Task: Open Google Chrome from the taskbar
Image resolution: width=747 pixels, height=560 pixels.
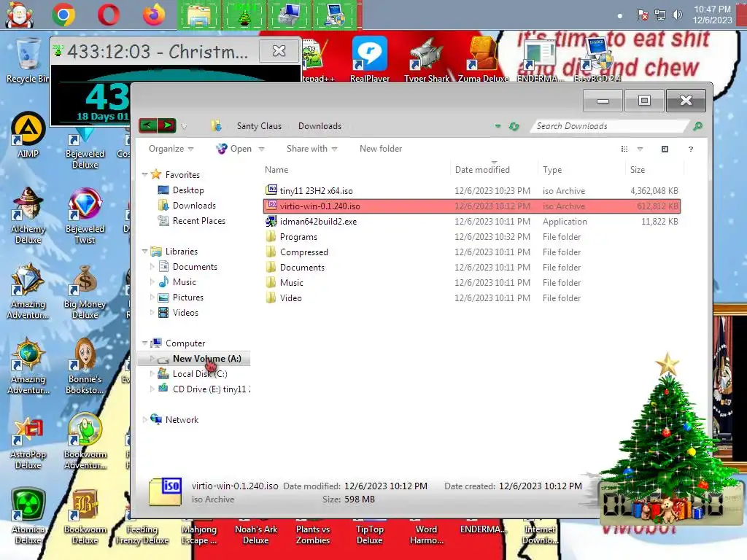Action: tap(64, 15)
